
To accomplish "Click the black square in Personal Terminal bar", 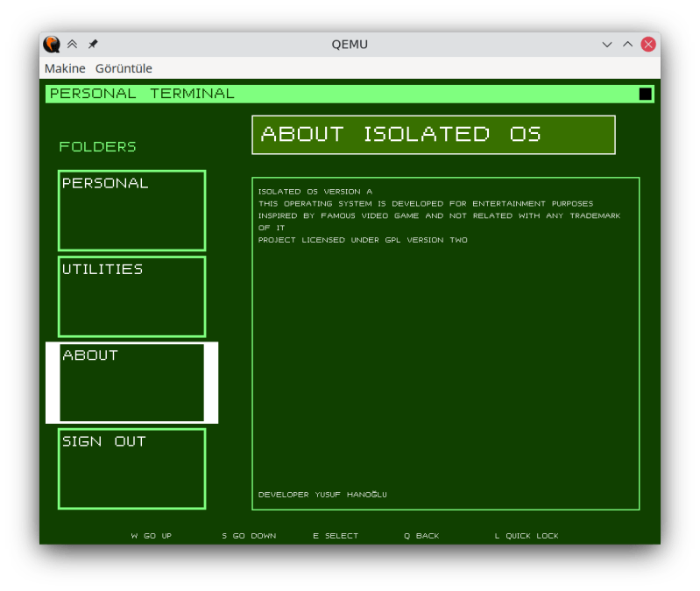I will tap(645, 94).
